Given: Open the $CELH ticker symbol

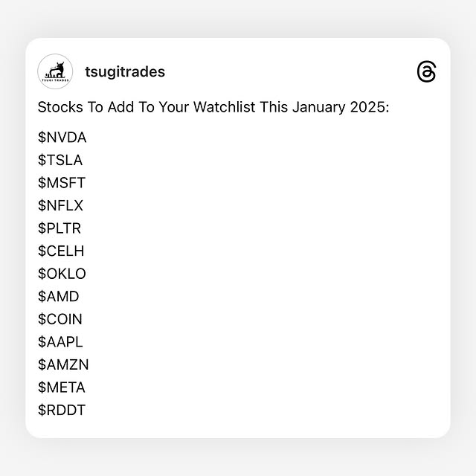Looking at the screenshot, I should [x=61, y=251].
